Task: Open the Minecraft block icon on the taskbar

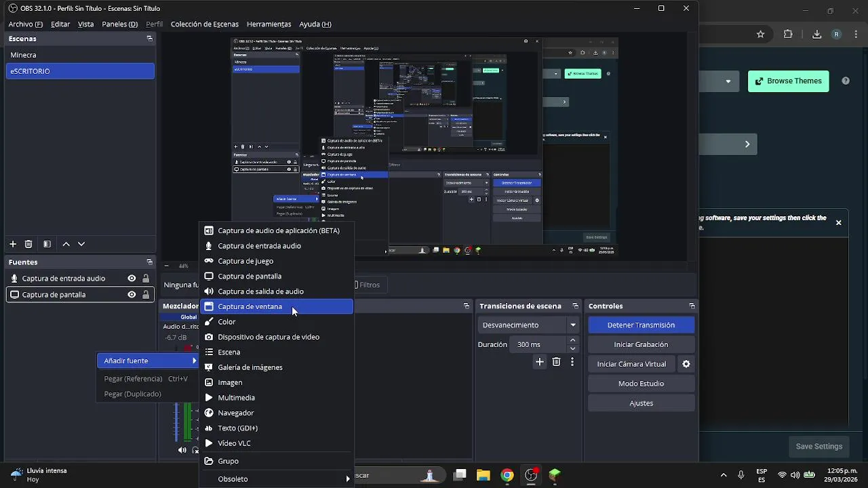Action: coord(555,475)
